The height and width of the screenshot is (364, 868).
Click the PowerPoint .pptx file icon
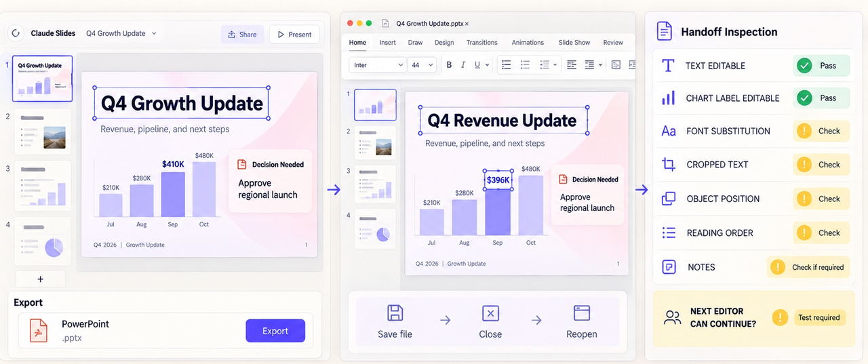[x=39, y=330]
